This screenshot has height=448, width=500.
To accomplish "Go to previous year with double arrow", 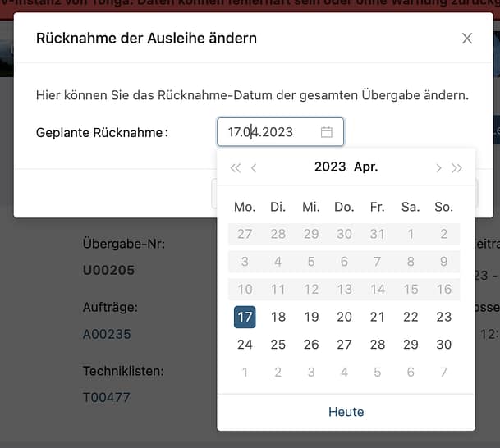I will 236,167.
